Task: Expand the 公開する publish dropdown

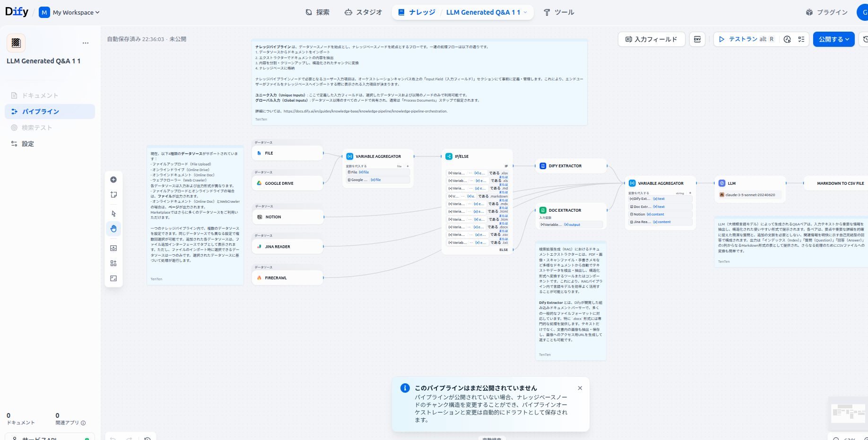Action: pos(834,39)
